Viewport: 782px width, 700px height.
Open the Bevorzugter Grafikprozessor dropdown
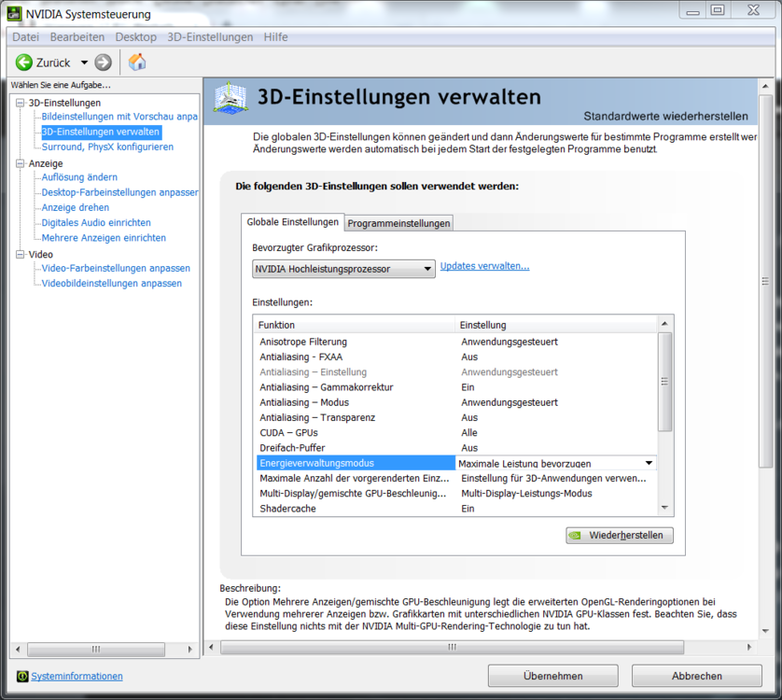coord(343,270)
